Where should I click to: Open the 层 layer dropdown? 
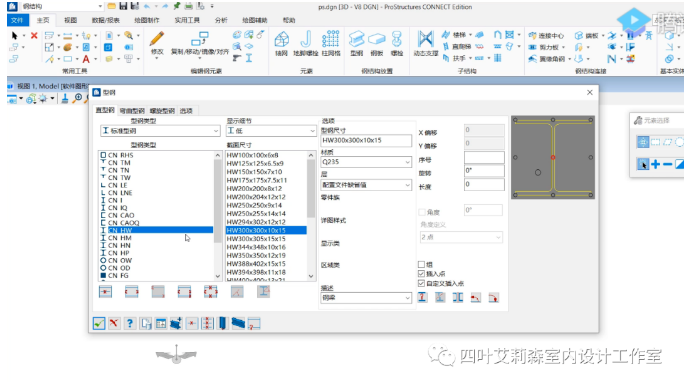(x=367, y=185)
